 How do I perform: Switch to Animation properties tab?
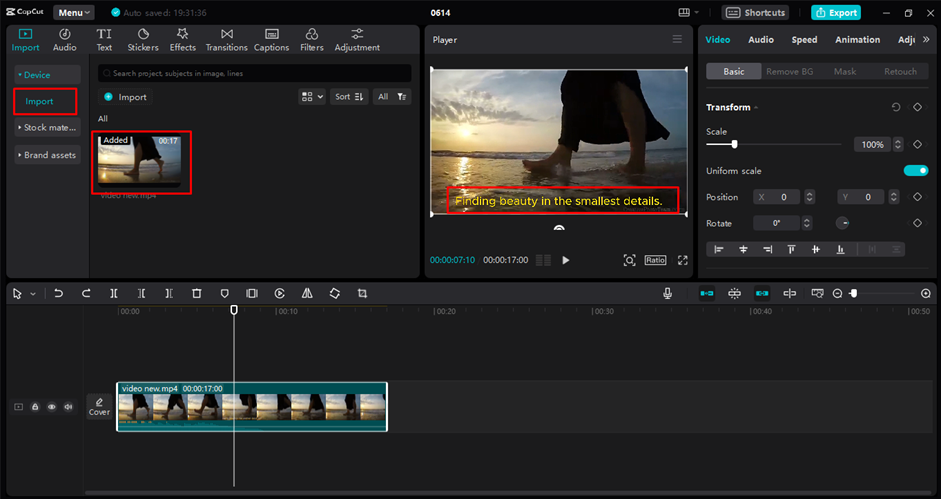858,40
